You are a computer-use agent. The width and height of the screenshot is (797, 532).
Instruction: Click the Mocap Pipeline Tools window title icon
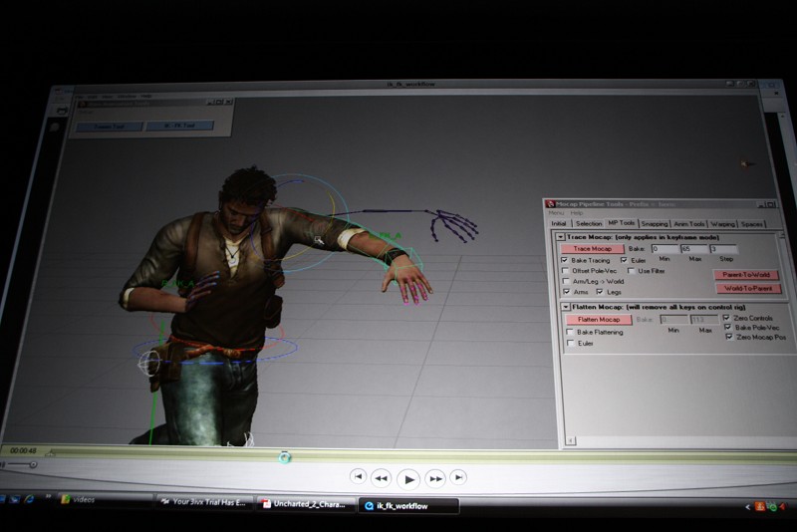550,204
